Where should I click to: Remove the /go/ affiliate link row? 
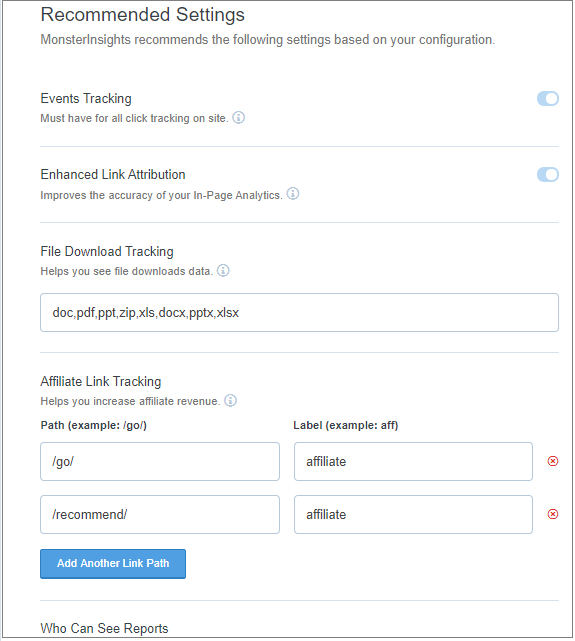[x=553, y=461]
